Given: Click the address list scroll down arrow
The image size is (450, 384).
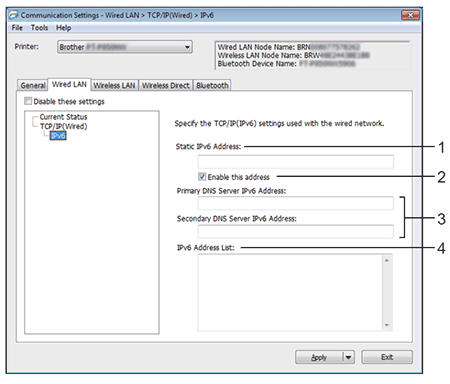Looking at the screenshot, I should click(x=387, y=325).
